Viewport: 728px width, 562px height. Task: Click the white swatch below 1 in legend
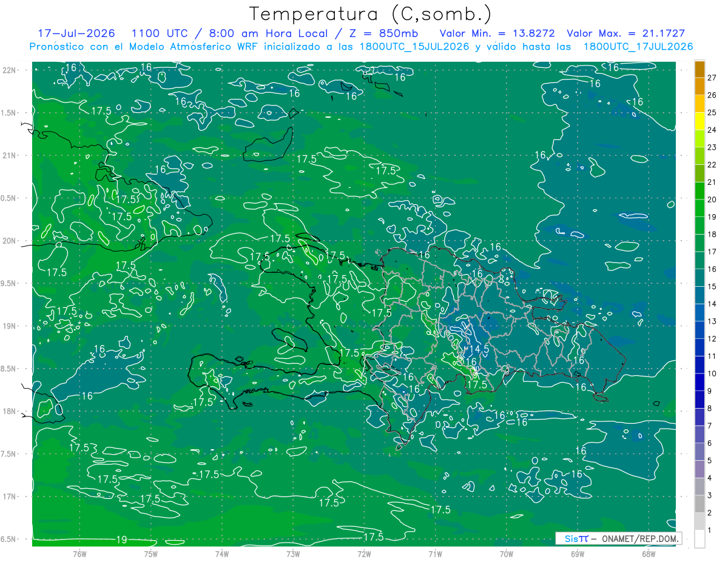tap(699, 539)
